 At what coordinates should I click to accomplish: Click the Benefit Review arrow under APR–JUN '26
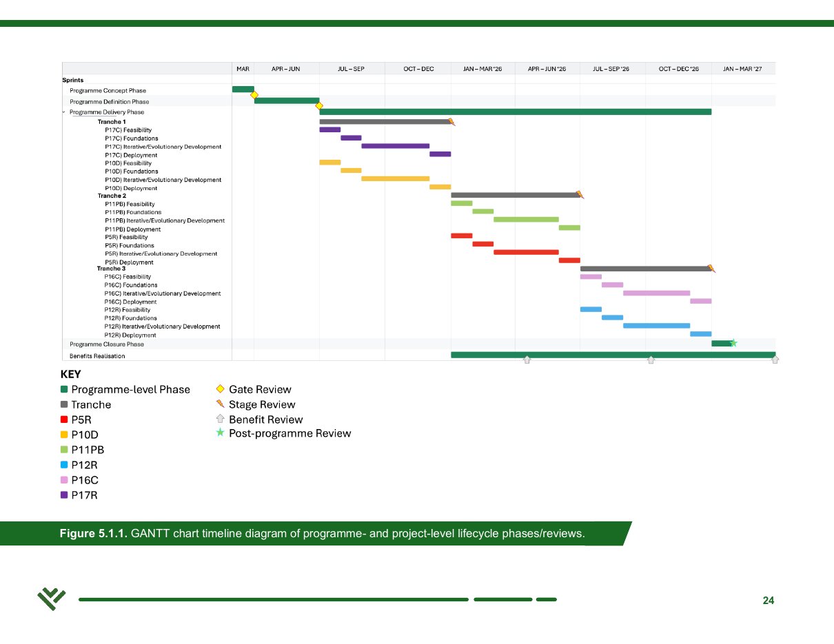pos(527,360)
